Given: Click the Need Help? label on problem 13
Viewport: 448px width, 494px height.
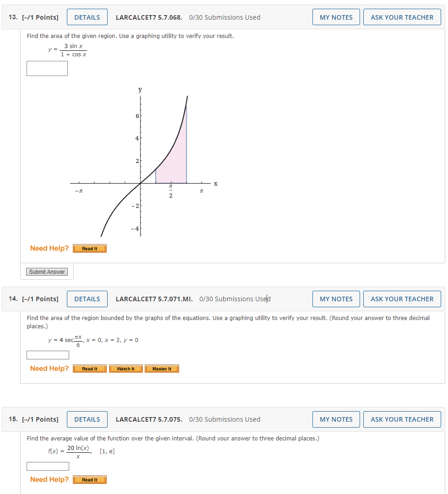Looking at the screenshot, I should pyautogui.click(x=49, y=248).
